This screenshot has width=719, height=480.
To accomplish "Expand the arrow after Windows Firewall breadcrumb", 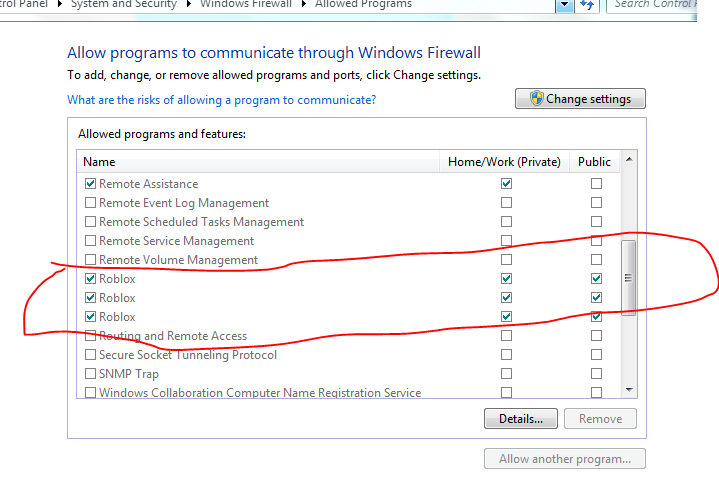I will 304,5.
